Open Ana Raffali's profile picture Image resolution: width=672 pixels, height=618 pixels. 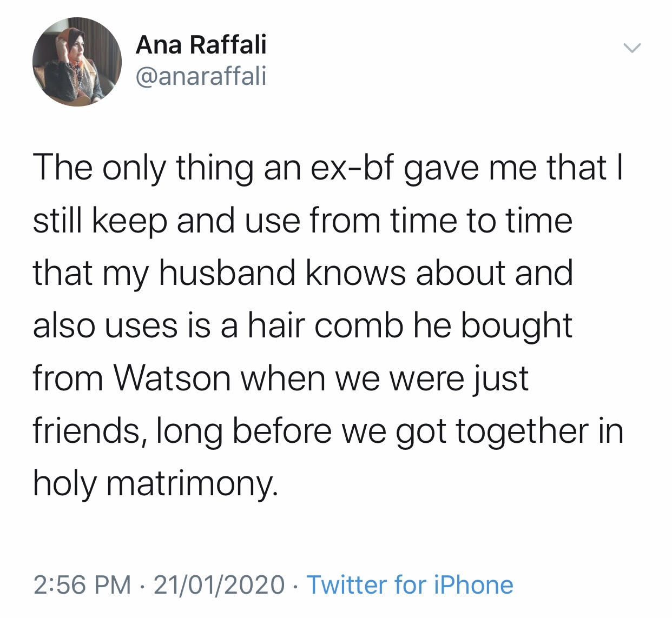coord(77,62)
